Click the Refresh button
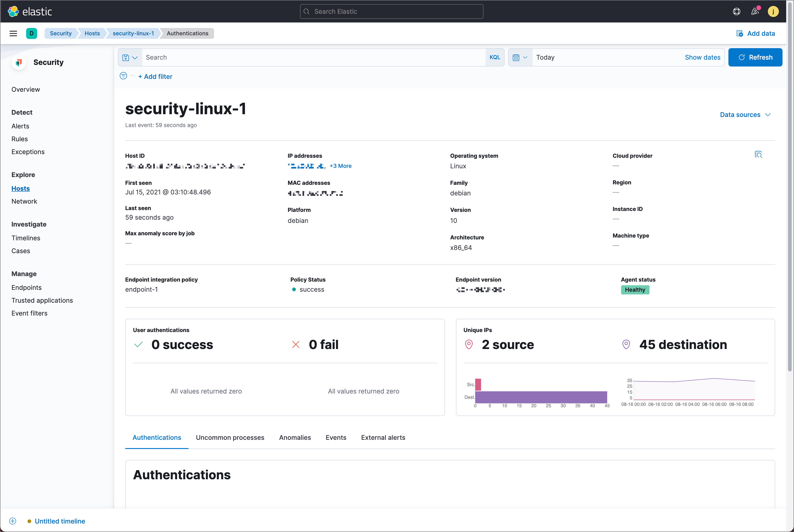The image size is (794, 532). pyautogui.click(x=755, y=57)
